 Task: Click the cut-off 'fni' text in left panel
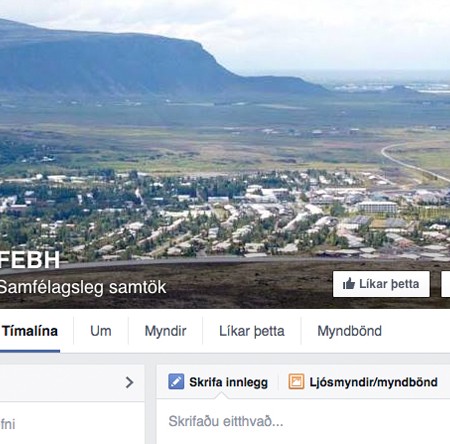(x=8, y=424)
